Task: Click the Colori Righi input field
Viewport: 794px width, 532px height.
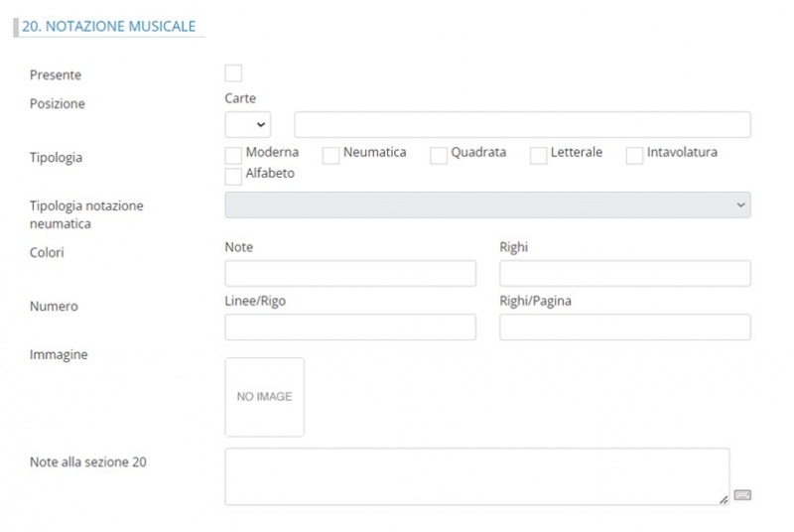Action: [624, 273]
